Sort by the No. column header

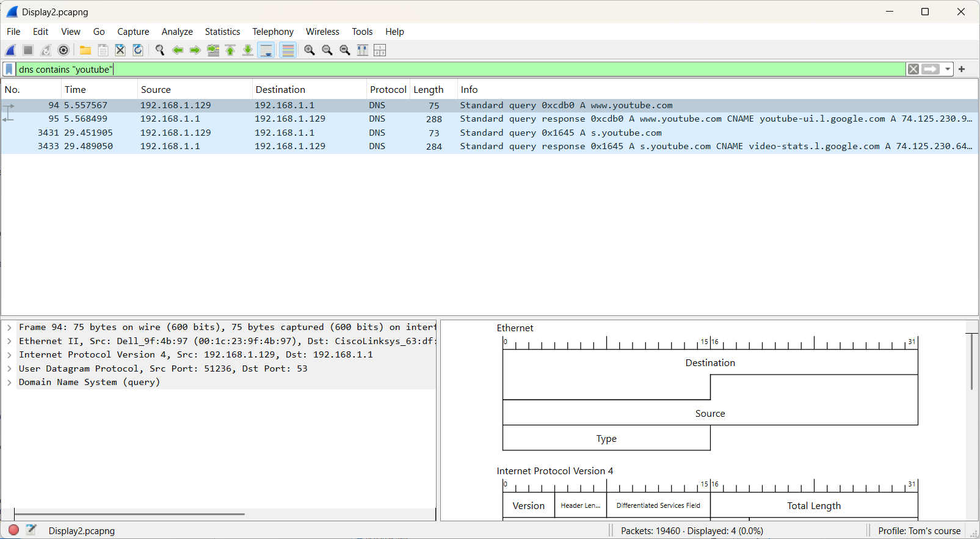click(31, 90)
